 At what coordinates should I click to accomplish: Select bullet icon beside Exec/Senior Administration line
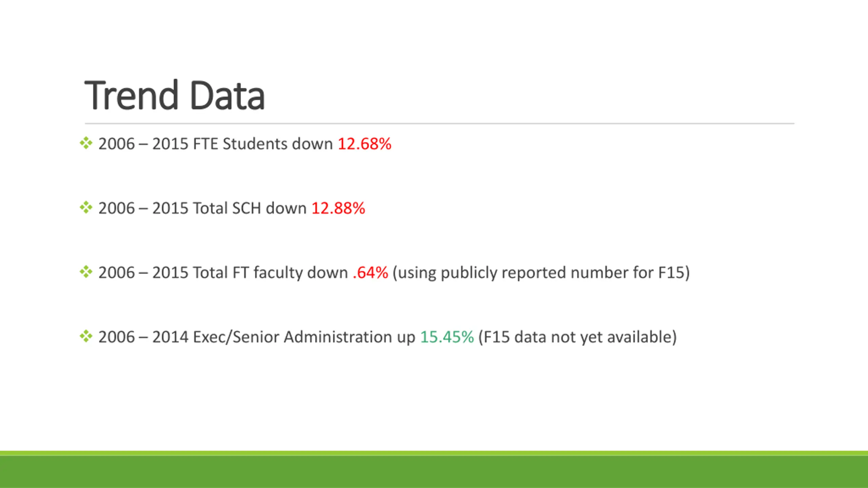coord(86,336)
